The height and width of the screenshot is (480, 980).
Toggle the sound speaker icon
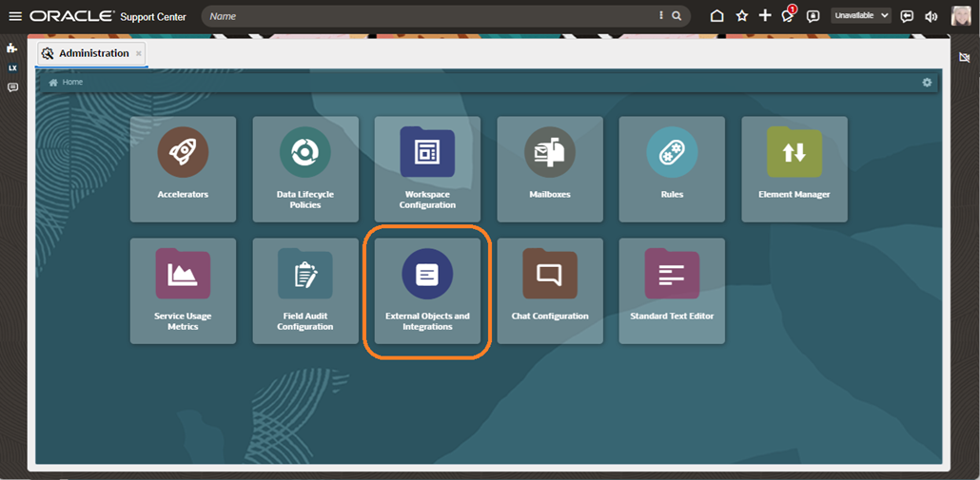click(931, 16)
